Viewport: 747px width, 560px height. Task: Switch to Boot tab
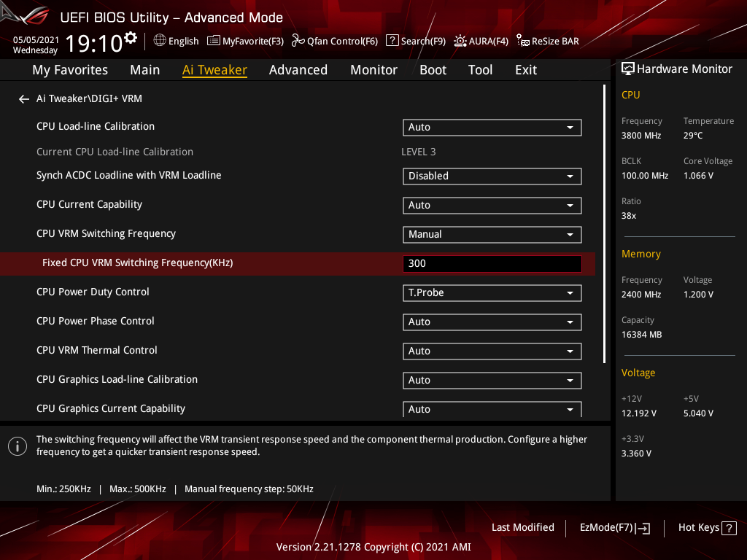[x=433, y=70]
